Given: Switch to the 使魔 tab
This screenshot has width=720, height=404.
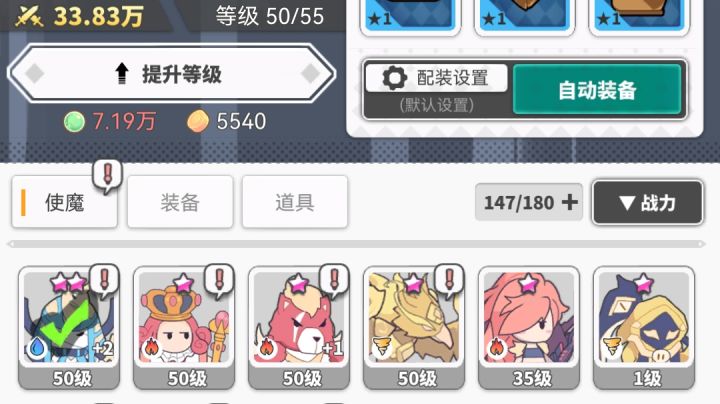Looking at the screenshot, I should (x=65, y=202).
